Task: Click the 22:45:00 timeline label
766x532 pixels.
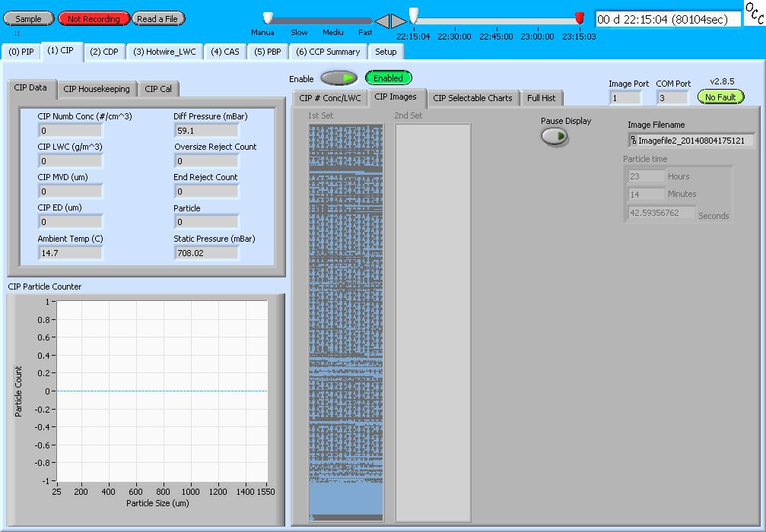Action: point(496,36)
